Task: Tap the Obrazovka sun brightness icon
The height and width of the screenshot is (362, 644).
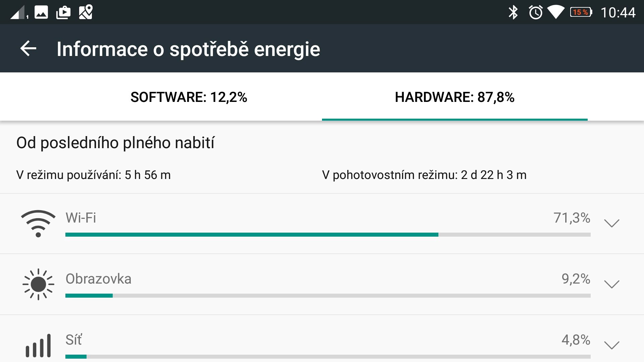Action: [x=38, y=284]
